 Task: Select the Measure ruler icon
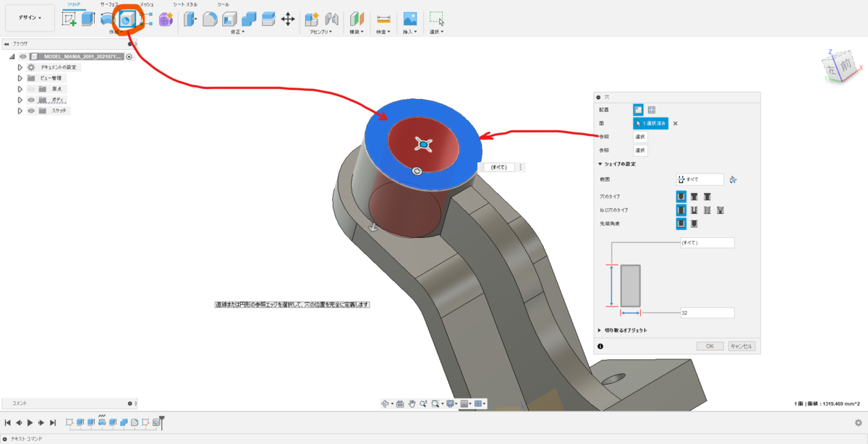tap(383, 20)
